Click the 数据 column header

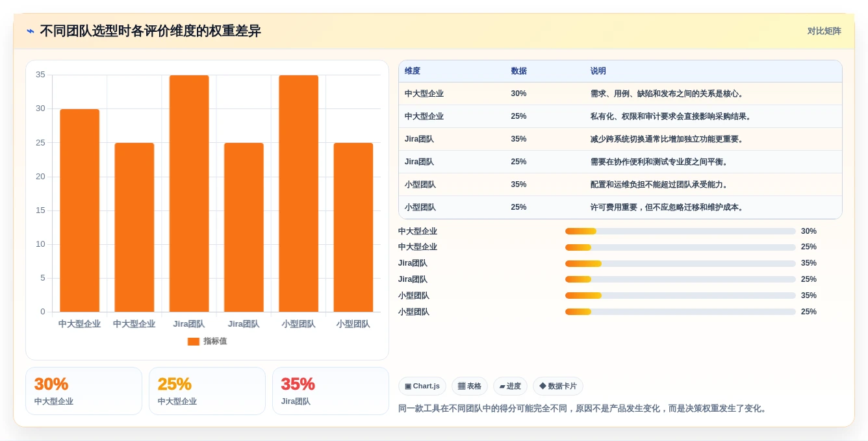519,71
